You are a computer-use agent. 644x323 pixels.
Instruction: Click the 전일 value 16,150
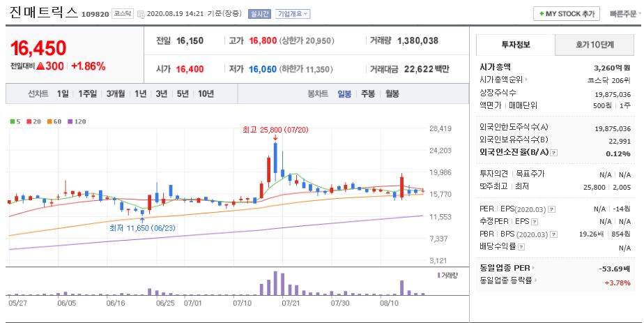[190, 40]
